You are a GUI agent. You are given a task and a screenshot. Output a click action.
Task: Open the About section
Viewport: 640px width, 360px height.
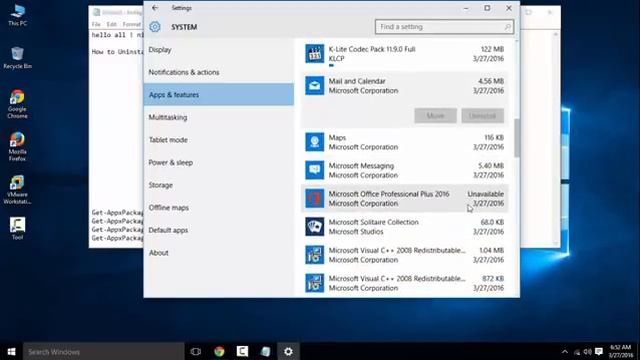[x=219, y=253]
